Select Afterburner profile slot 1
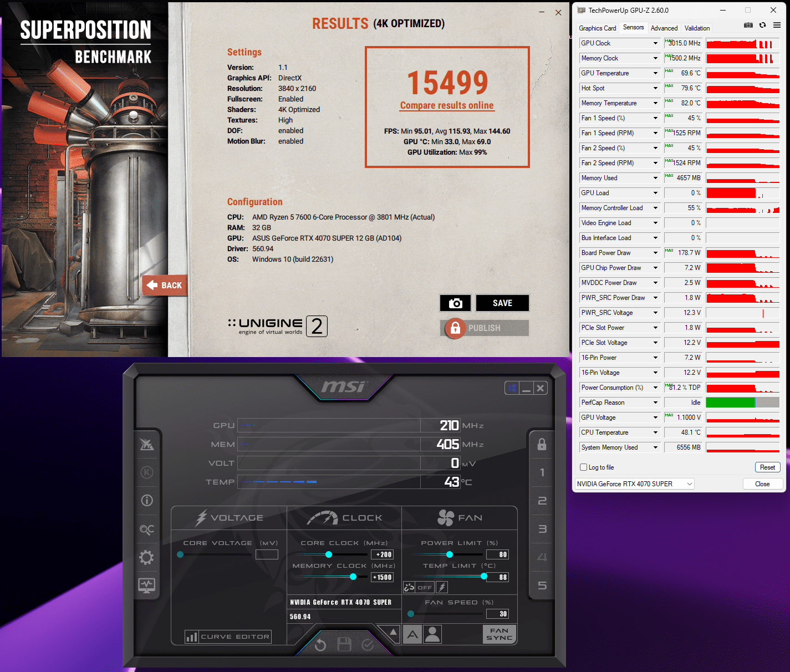 point(542,472)
